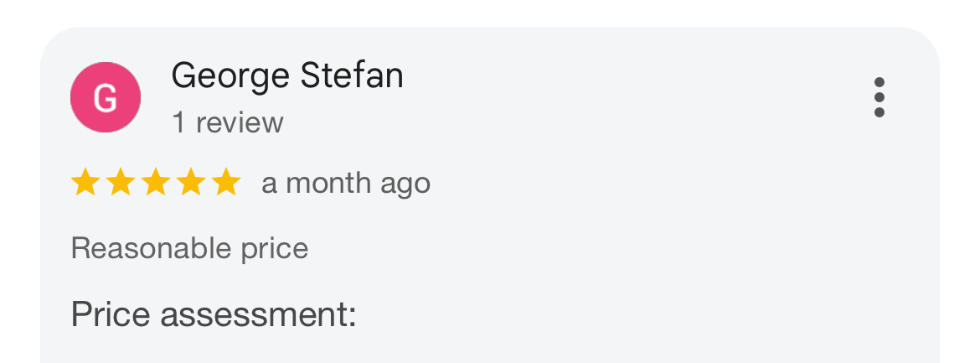Click the word "review" below the name
Screen dimensions: 980x363
240,123
